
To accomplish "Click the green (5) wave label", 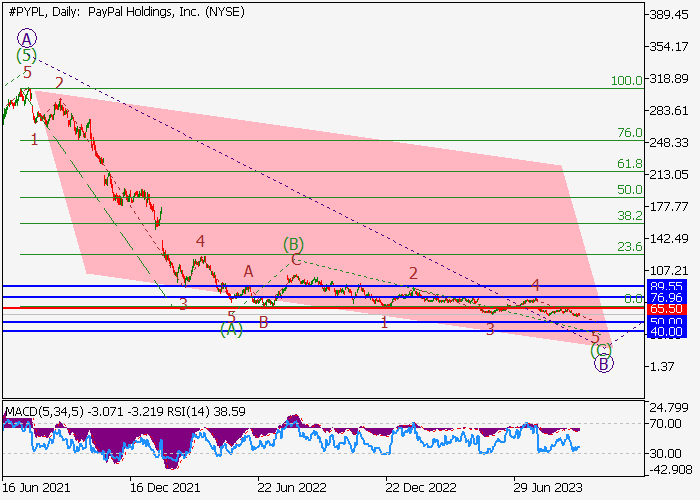I will [x=26, y=55].
